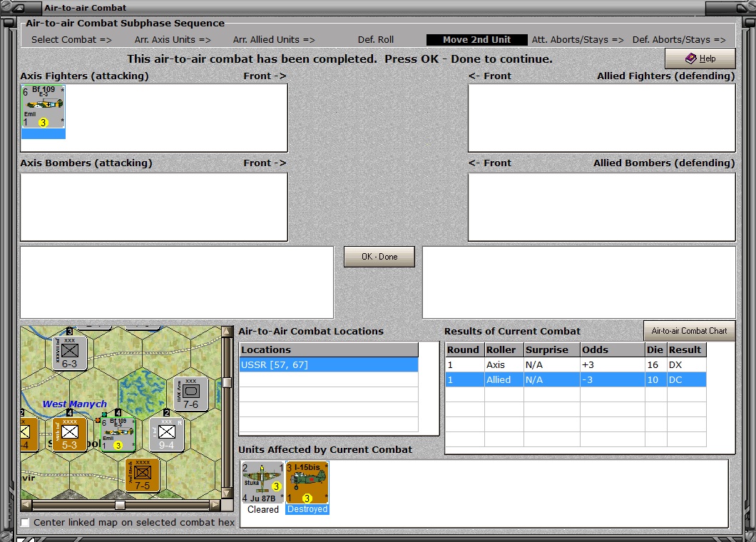Click the Allied Fighters (defending) empty box
Screen dimensions: 756x542
[602, 118]
